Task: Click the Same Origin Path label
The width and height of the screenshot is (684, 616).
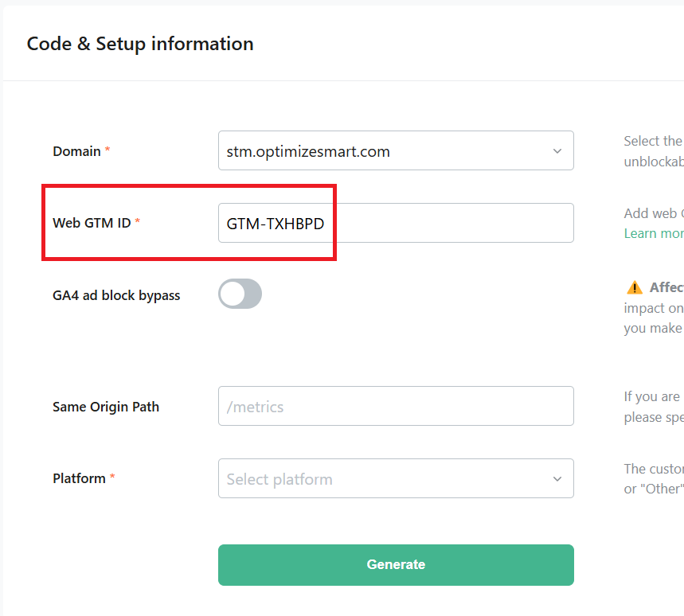Action: 106,407
